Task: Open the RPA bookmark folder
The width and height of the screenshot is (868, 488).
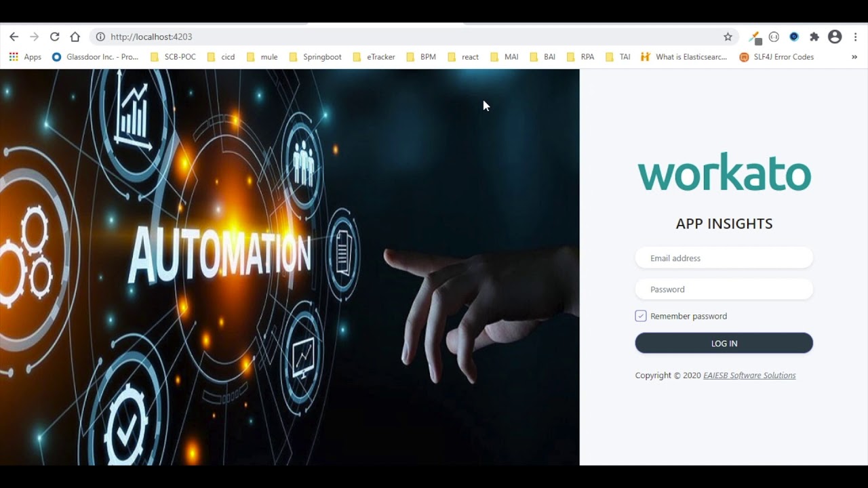Action: click(x=580, y=57)
